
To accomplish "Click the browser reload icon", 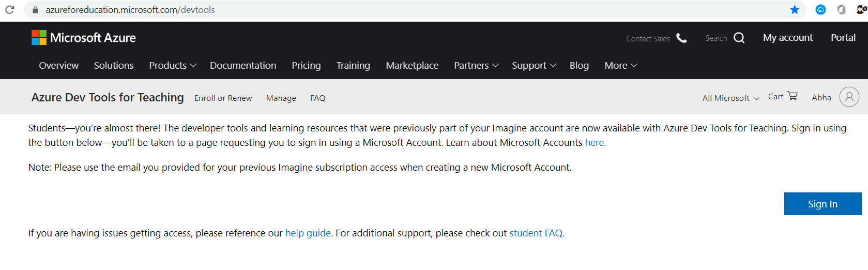I will [x=10, y=10].
